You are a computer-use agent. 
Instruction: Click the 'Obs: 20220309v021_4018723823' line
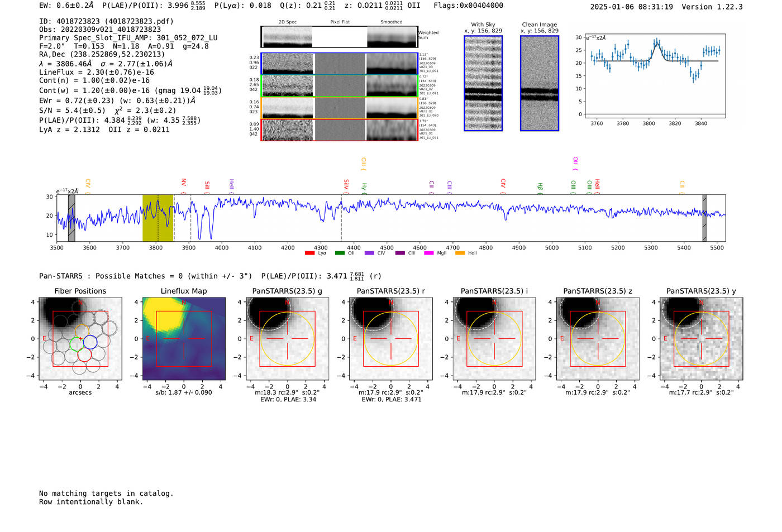pos(100,30)
